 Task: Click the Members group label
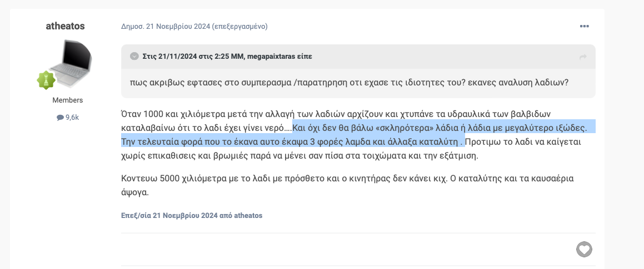(68, 100)
